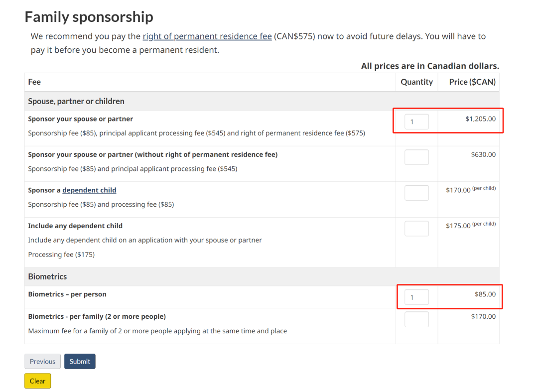The height and width of the screenshot is (392, 538).
Task: Click the Biometrics section header row
Action: click(47, 276)
